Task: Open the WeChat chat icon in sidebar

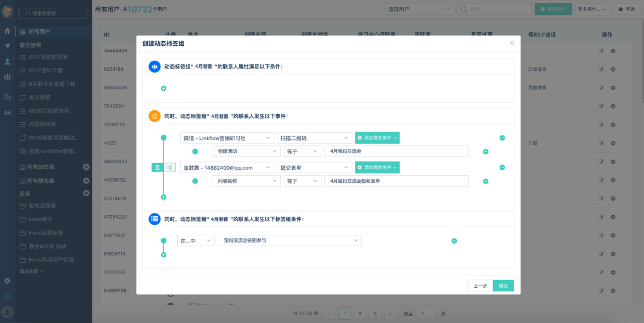Action: [x=7, y=97]
